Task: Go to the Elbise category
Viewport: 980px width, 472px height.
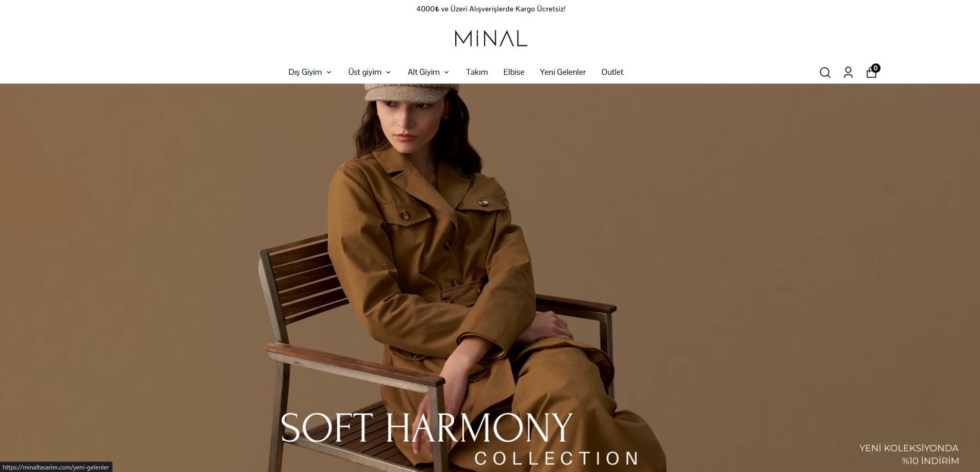Action: point(514,72)
